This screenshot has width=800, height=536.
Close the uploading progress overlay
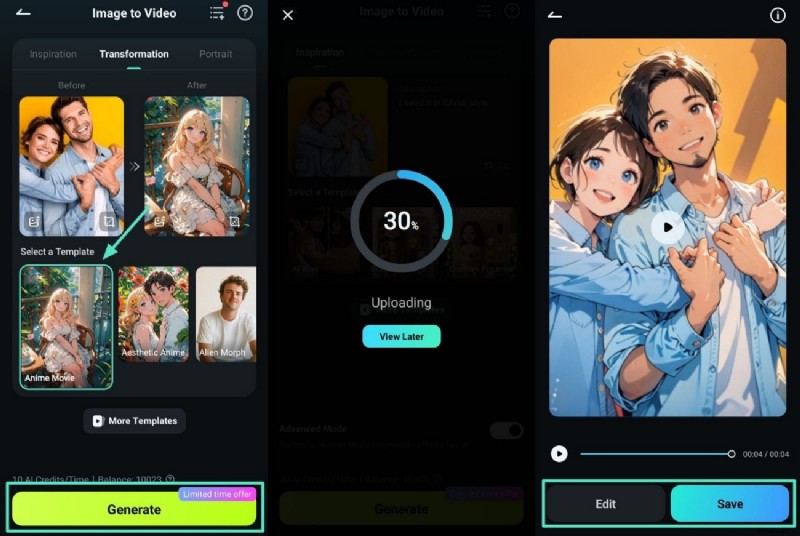288,15
